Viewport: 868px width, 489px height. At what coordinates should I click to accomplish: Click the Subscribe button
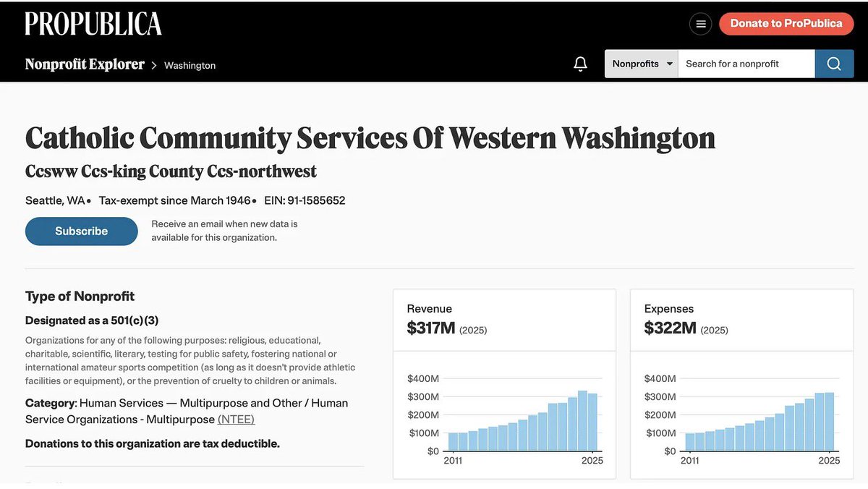coord(82,231)
